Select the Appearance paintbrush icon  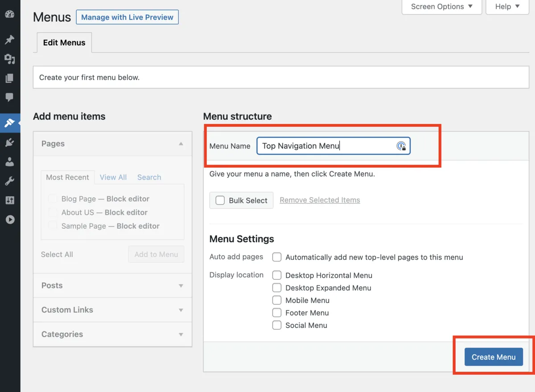[x=9, y=123]
